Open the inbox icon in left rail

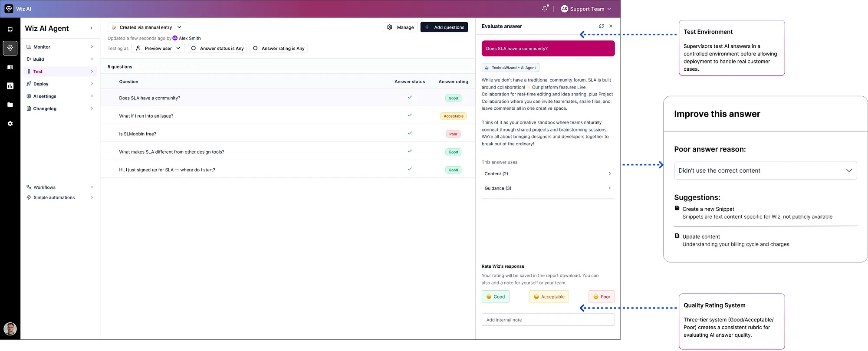10,30
